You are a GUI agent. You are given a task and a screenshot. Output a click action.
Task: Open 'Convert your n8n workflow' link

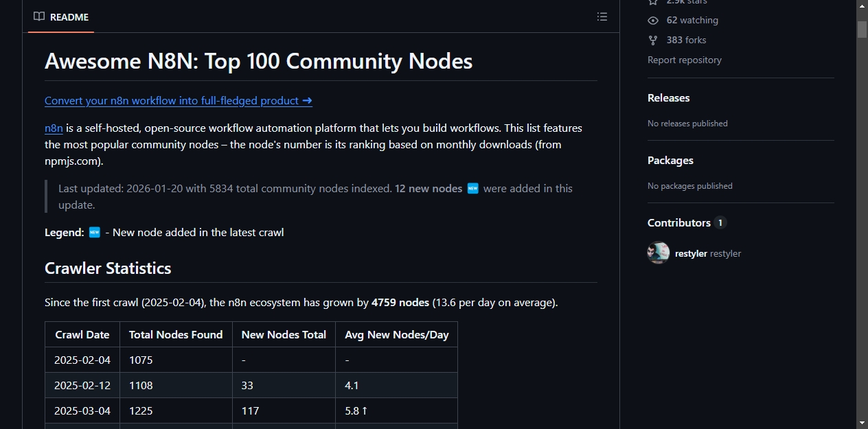(x=179, y=100)
